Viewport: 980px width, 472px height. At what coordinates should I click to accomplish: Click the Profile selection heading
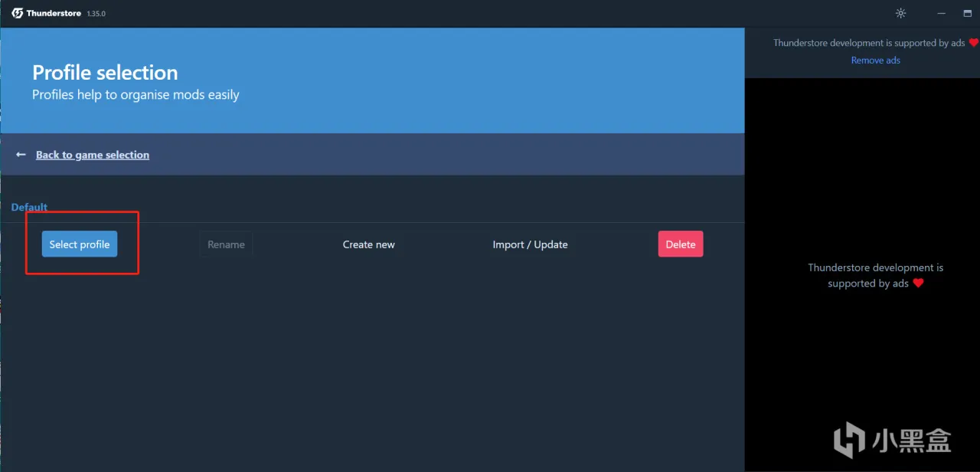pyautogui.click(x=105, y=73)
